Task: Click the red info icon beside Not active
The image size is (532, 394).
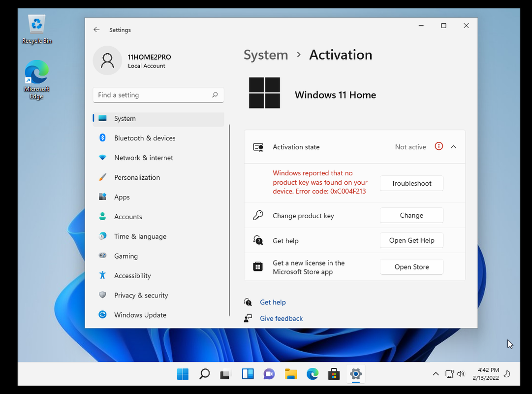Action: [x=438, y=146]
